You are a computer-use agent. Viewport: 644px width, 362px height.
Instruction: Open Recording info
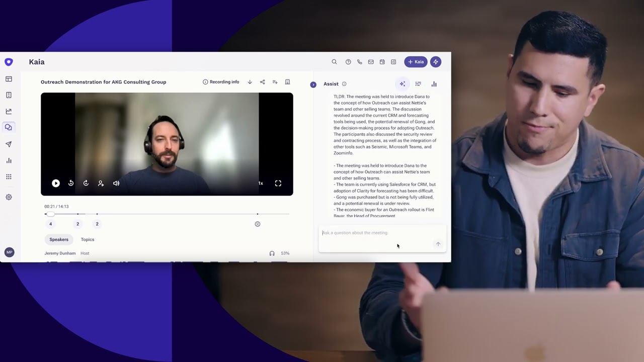tap(221, 82)
